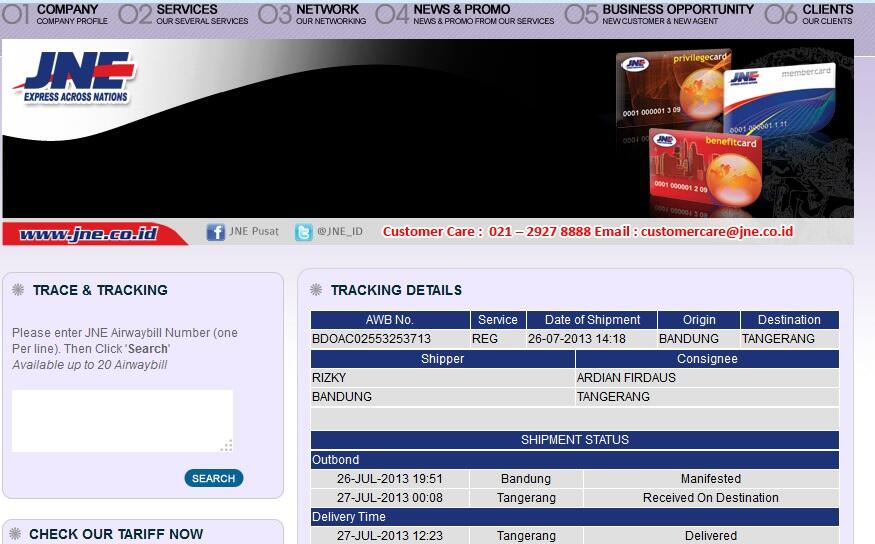The width and height of the screenshot is (875, 544).
Task: Click the Manifested status cell
Action: pos(711,479)
